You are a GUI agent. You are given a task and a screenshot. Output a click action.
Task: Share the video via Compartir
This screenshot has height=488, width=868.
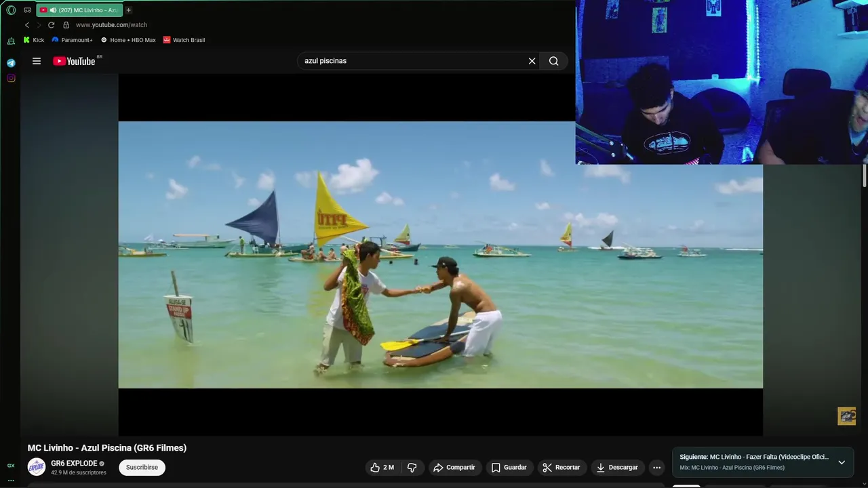[454, 468]
